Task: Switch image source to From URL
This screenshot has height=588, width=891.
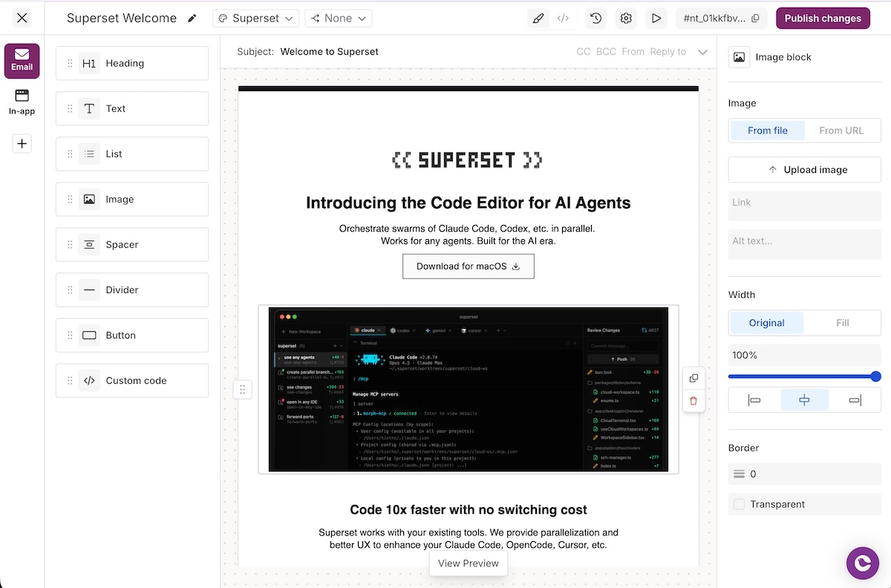Action: [x=841, y=130]
